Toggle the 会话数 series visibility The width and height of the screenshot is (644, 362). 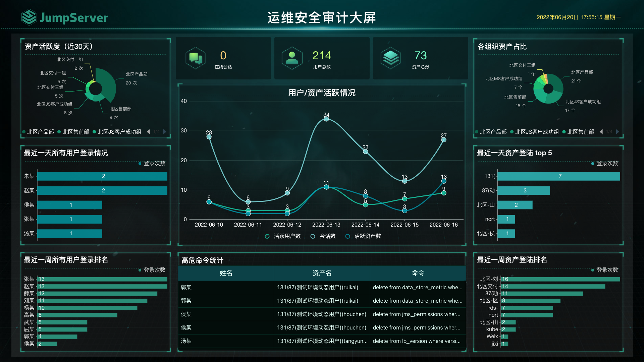pyautogui.click(x=312, y=236)
